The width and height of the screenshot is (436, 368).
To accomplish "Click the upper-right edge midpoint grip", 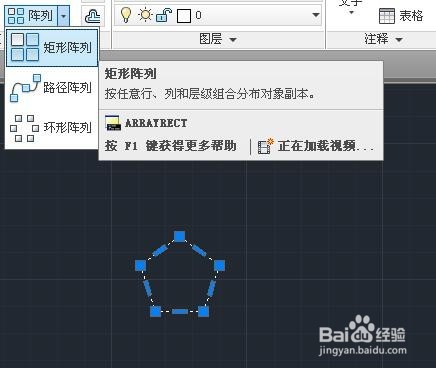I will point(199,251).
